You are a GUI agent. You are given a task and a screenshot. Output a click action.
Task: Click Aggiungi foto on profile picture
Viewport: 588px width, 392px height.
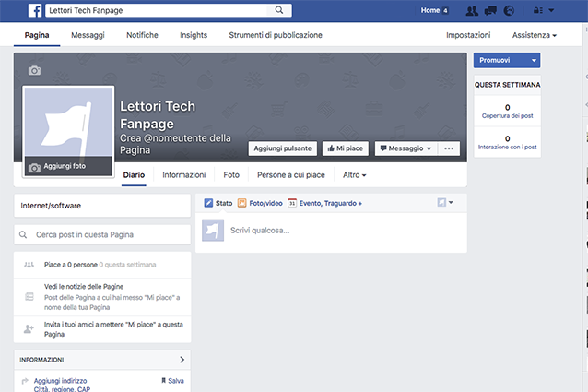coord(68,166)
